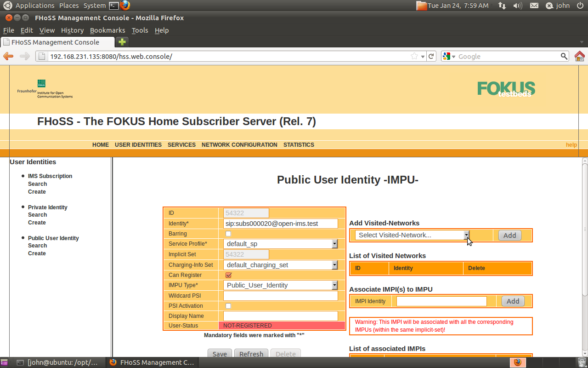Click the FOKUS testbeds logo
The height and width of the screenshot is (368, 588).
point(506,88)
